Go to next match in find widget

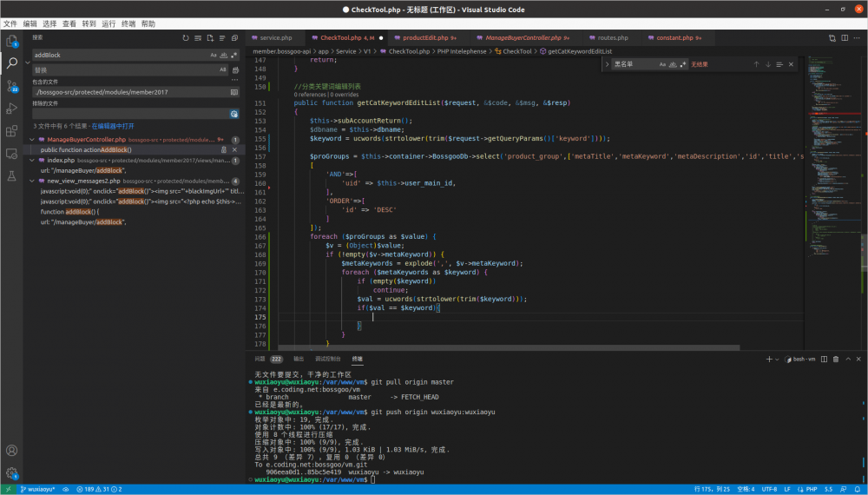point(767,64)
